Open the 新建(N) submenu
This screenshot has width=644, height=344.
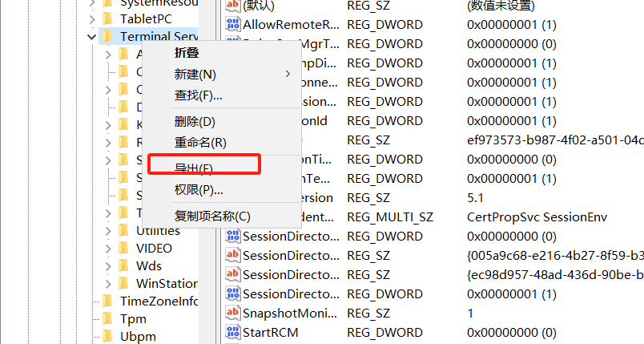222,74
